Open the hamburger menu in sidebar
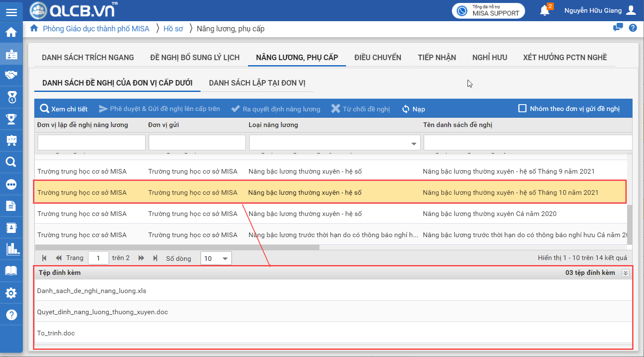Screen dimensions: 644x357 pos(11,12)
